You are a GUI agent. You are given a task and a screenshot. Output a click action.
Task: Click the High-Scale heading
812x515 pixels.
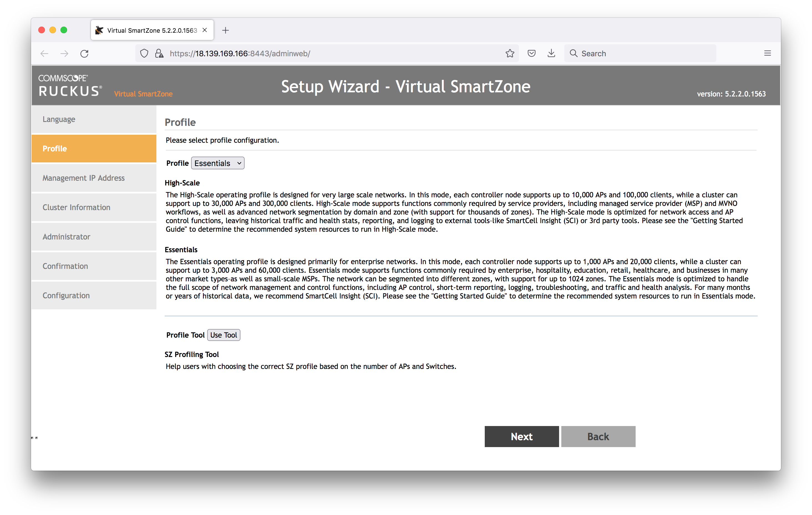[182, 183]
